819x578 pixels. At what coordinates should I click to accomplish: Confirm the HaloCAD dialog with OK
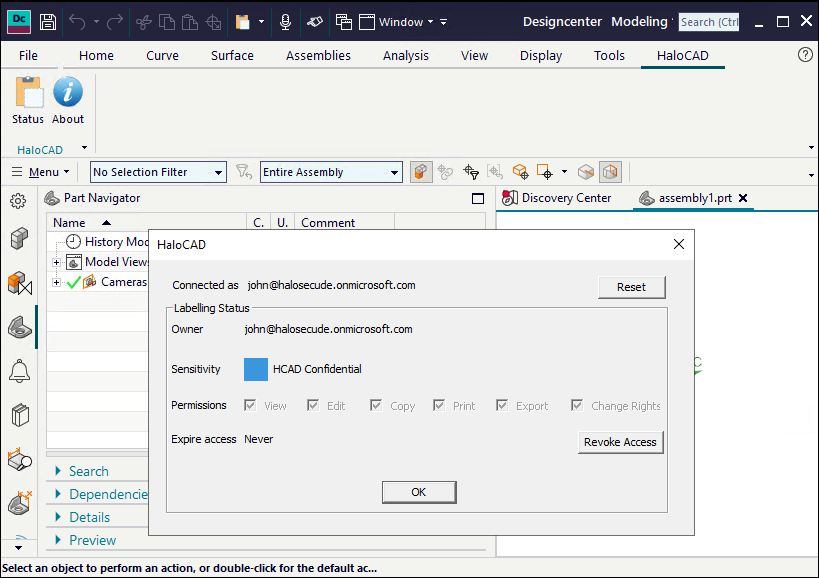coord(419,492)
